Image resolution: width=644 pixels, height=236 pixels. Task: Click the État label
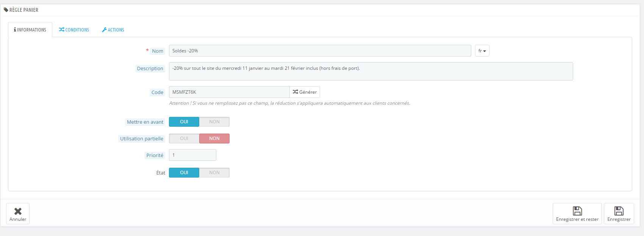pyautogui.click(x=161, y=173)
